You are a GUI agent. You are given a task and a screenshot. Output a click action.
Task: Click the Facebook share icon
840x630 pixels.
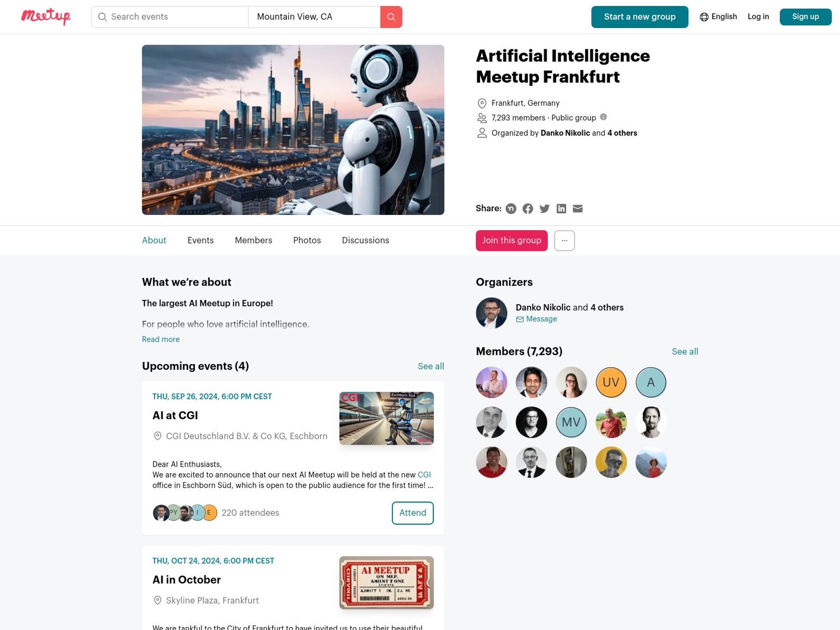[528, 208]
